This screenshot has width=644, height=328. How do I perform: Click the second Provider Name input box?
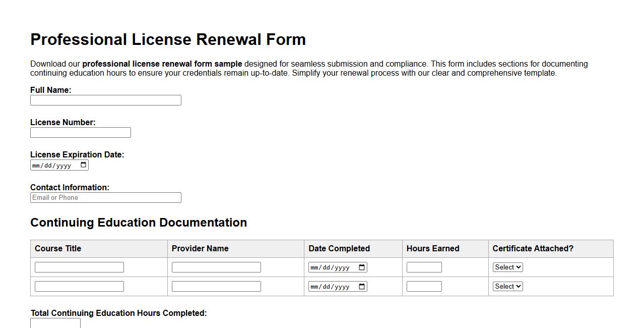(216, 286)
